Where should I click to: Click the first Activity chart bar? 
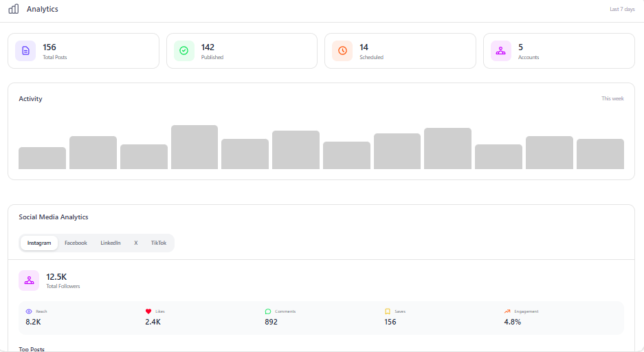point(43,158)
